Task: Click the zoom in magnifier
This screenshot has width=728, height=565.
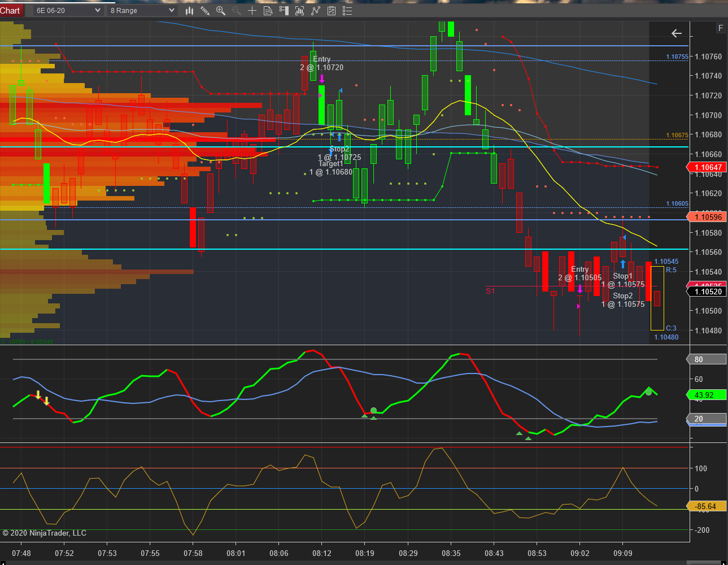Action: click(221, 11)
